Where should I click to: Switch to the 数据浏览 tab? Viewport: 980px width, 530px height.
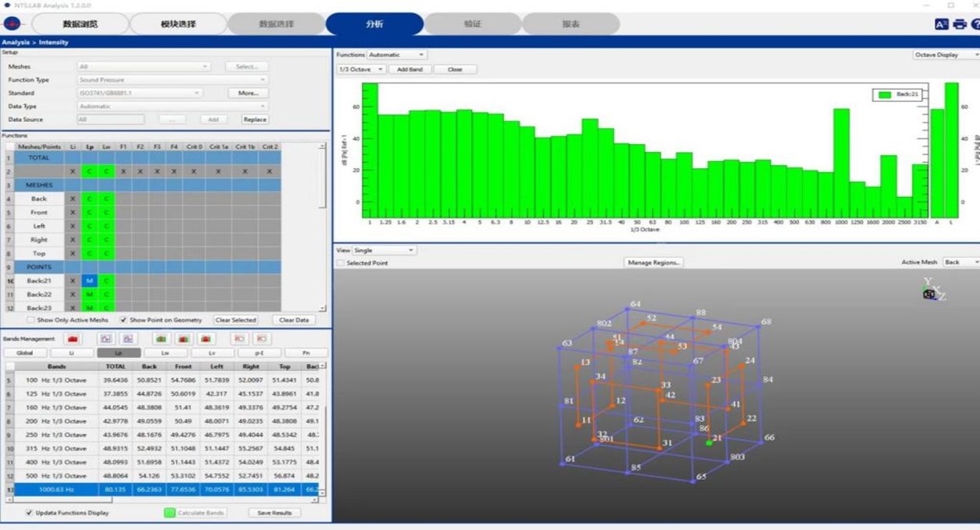tap(80, 24)
